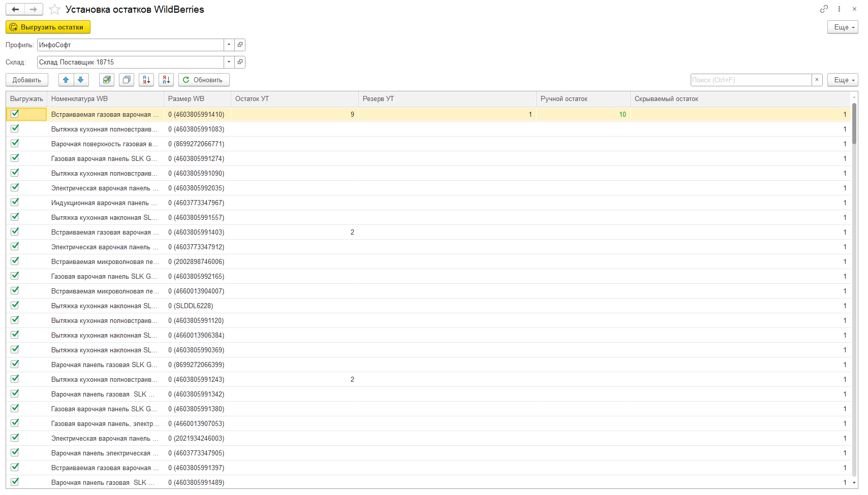
Task: Open the ИнфоСофт profile record
Action: coord(240,45)
